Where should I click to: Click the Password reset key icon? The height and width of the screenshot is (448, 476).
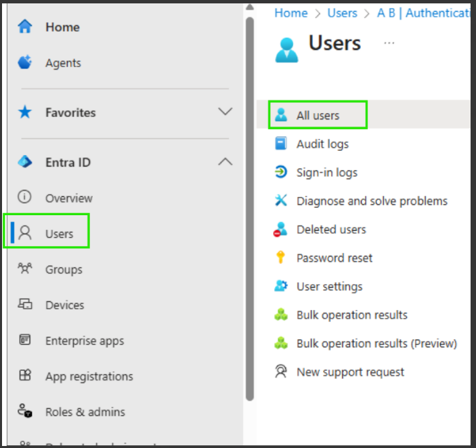coord(280,258)
